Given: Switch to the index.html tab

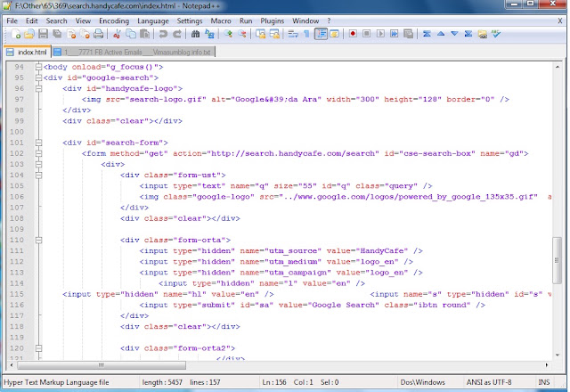Looking at the screenshot, I should (27, 52).
